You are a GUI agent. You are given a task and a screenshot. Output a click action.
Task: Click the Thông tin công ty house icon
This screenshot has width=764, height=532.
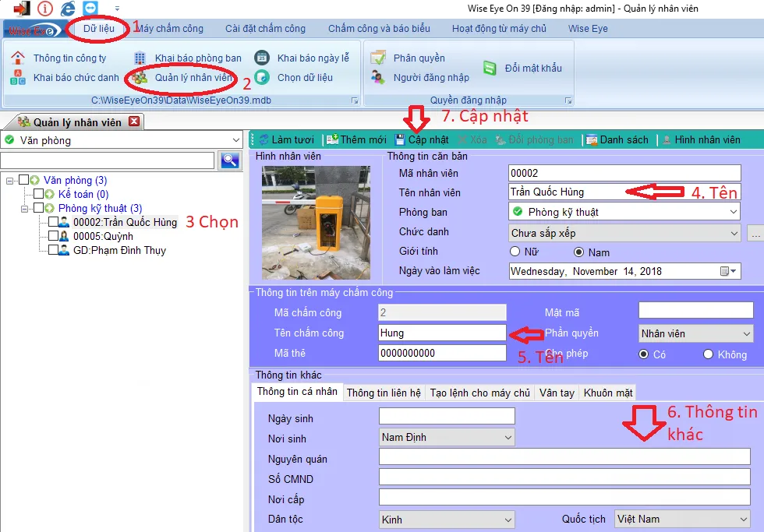click(19, 58)
